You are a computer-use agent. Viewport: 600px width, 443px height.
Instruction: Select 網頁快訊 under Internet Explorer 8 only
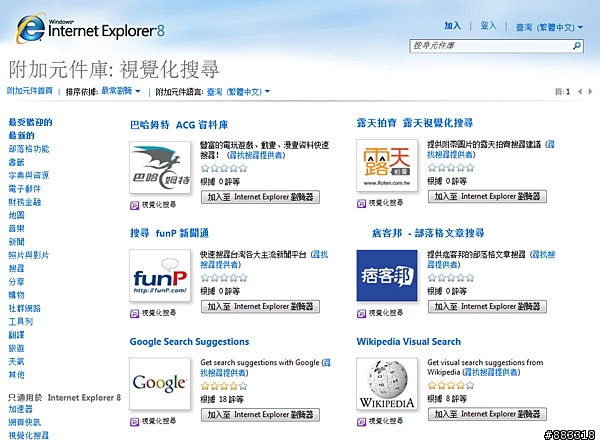click(x=24, y=422)
